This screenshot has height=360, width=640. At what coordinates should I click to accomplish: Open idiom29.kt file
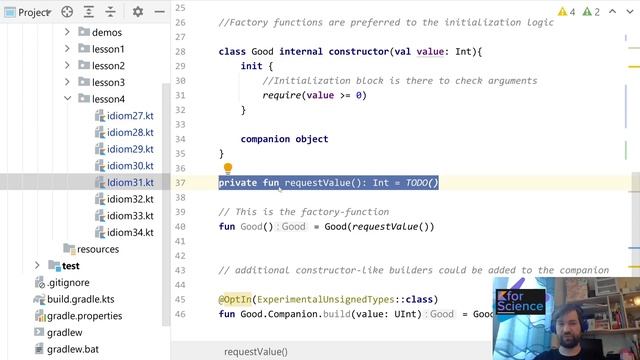coord(130,149)
